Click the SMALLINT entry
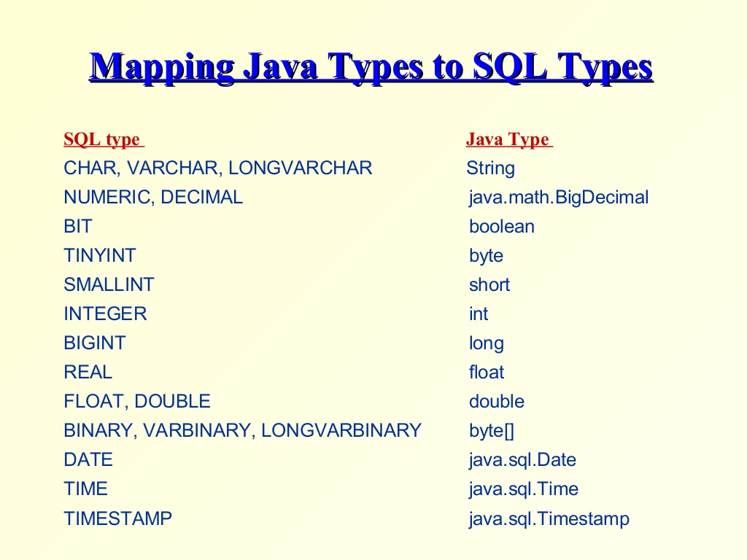 109,284
